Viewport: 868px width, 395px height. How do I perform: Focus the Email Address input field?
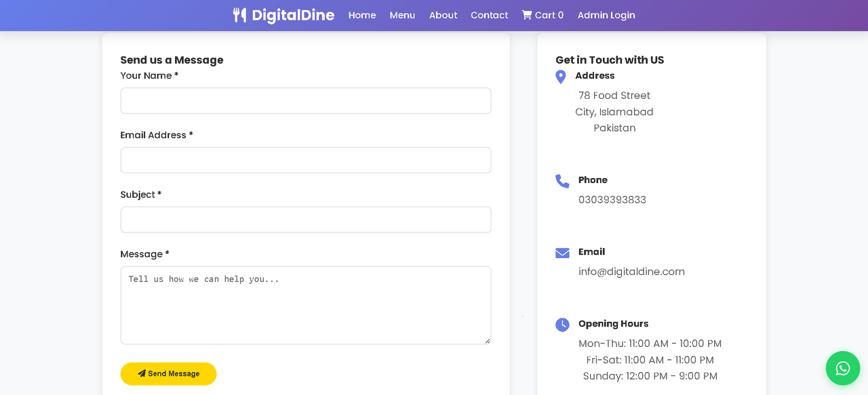306,160
